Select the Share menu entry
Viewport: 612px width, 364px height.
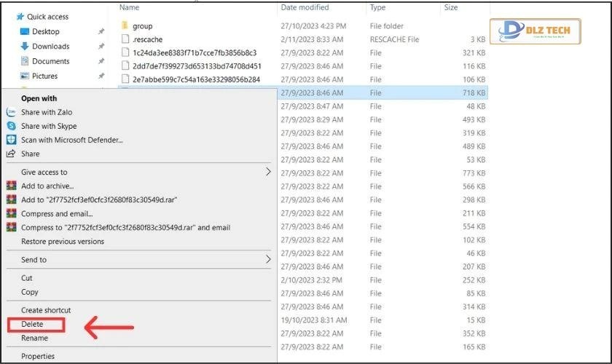click(30, 154)
